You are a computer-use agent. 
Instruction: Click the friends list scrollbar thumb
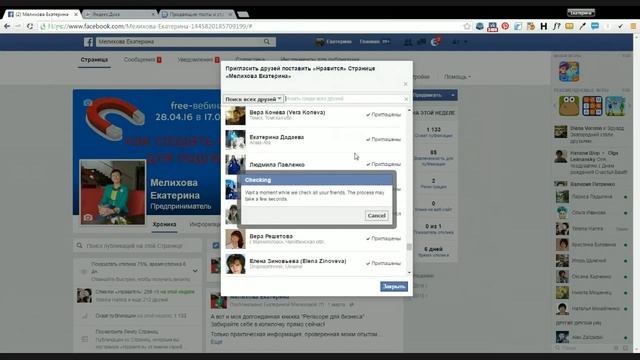[409, 247]
